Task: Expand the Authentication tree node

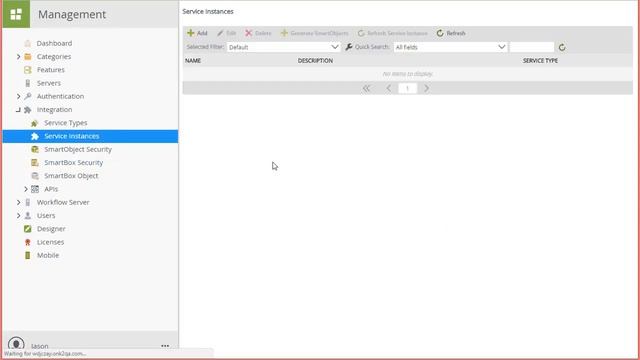Action: (x=18, y=96)
